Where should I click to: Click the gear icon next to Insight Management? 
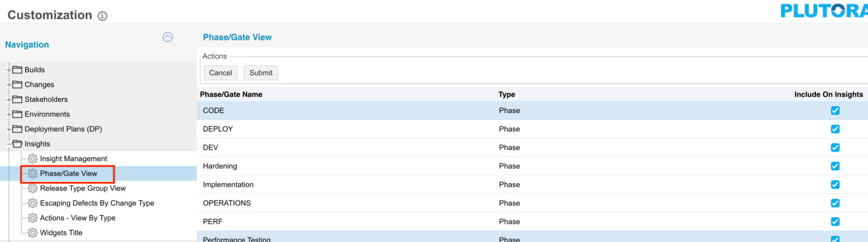coord(33,159)
